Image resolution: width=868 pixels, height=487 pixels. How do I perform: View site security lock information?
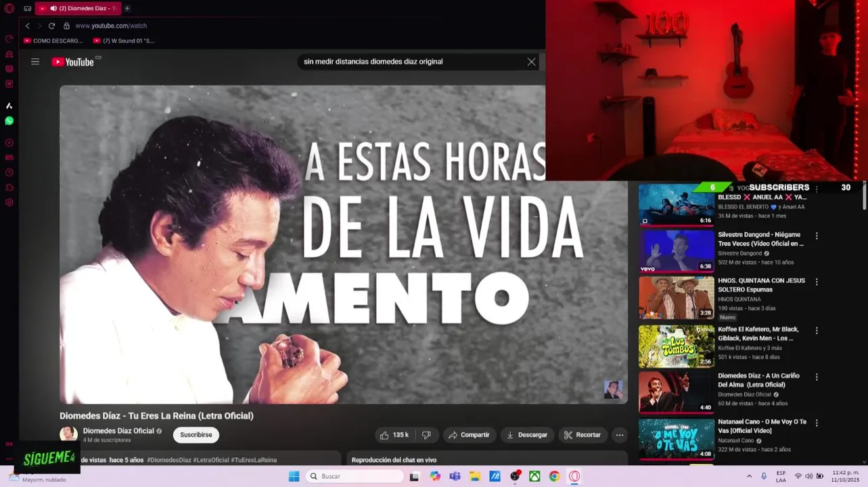point(66,26)
